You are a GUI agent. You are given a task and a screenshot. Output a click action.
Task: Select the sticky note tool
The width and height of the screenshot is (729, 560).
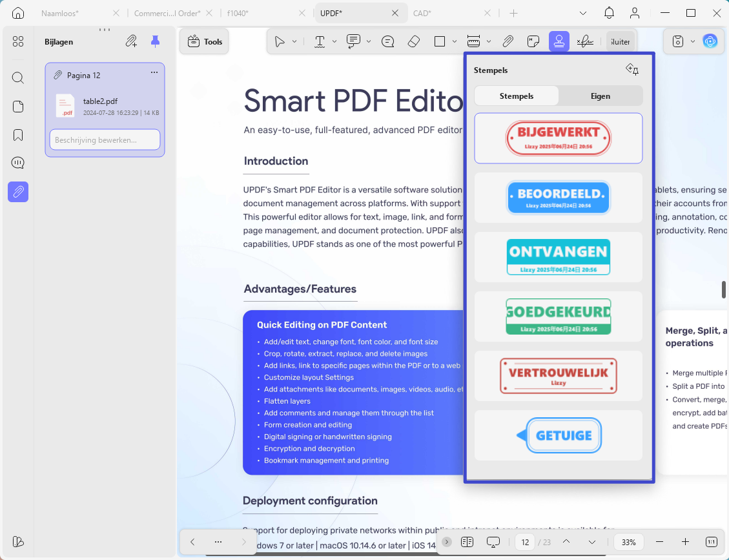388,41
